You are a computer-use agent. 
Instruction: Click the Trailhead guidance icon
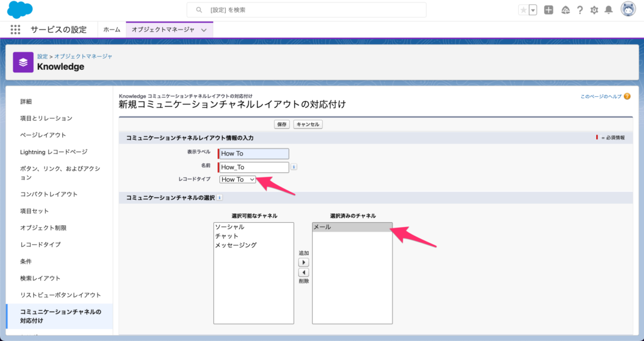pyautogui.click(x=565, y=10)
